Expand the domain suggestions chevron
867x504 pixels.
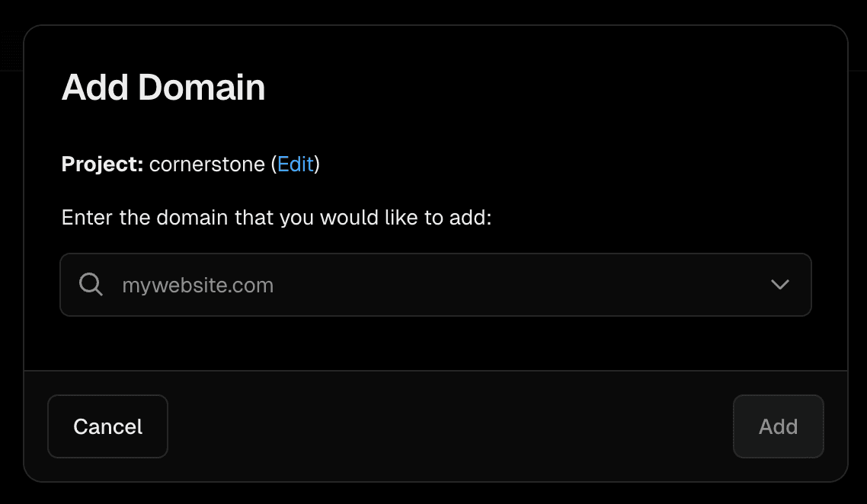coord(779,285)
